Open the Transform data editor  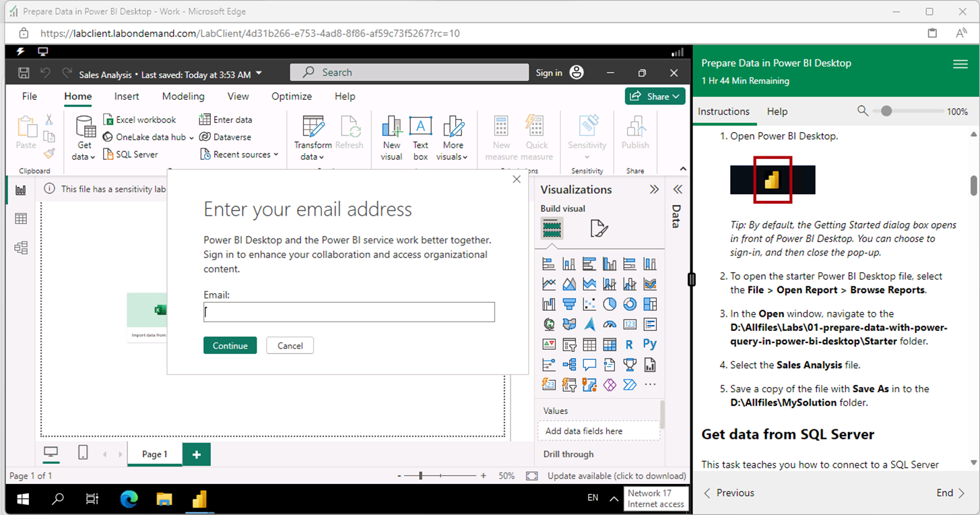pyautogui.click(x=313, y=138)
